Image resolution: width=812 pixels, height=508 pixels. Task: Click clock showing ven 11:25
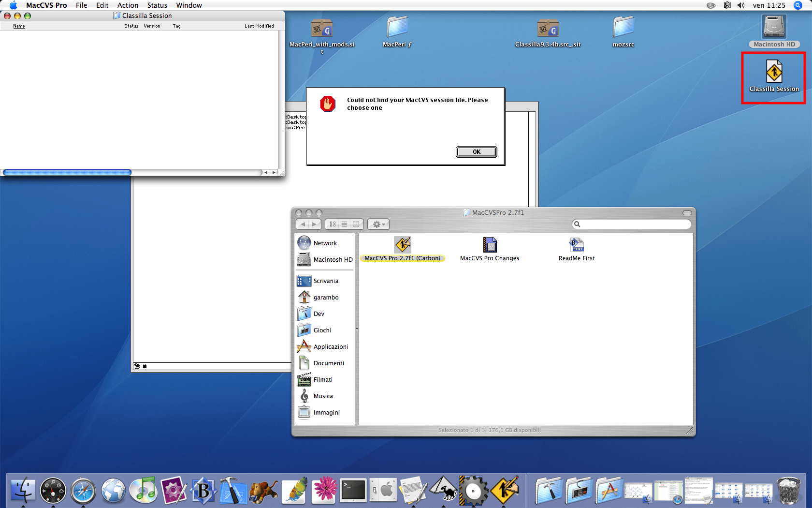coord(769,5)
